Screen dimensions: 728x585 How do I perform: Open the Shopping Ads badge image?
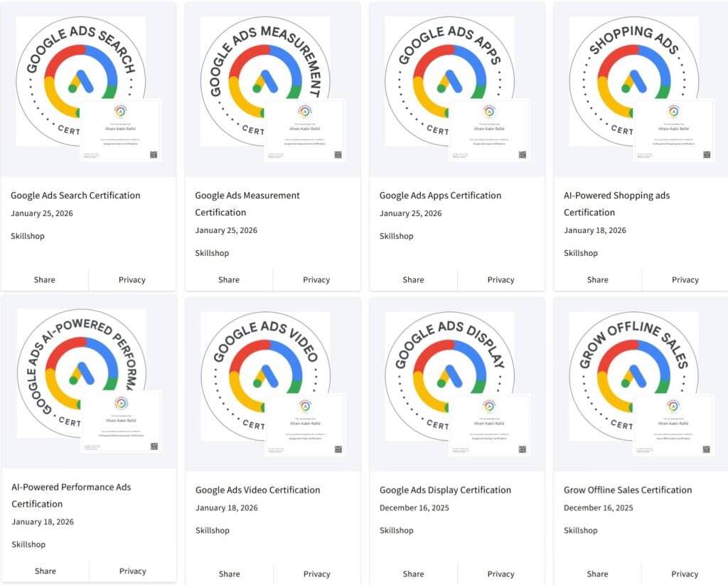[x=633, y=81]
